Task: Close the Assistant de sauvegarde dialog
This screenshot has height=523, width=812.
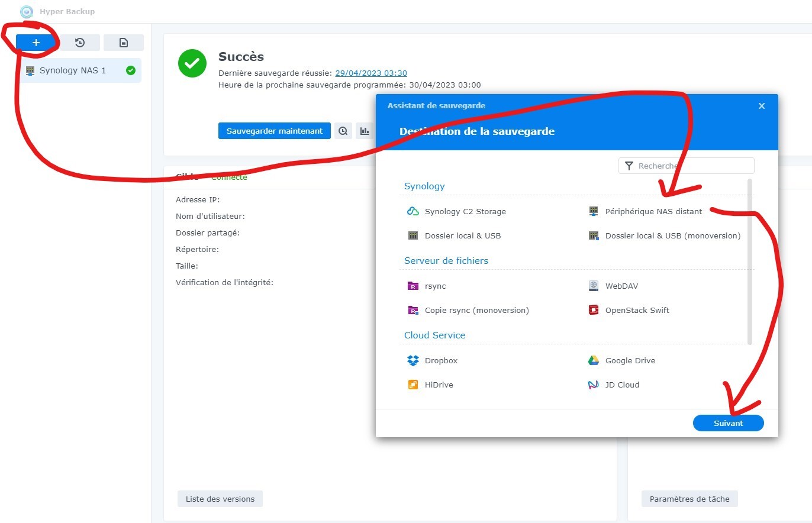Action: pos(762,106)
